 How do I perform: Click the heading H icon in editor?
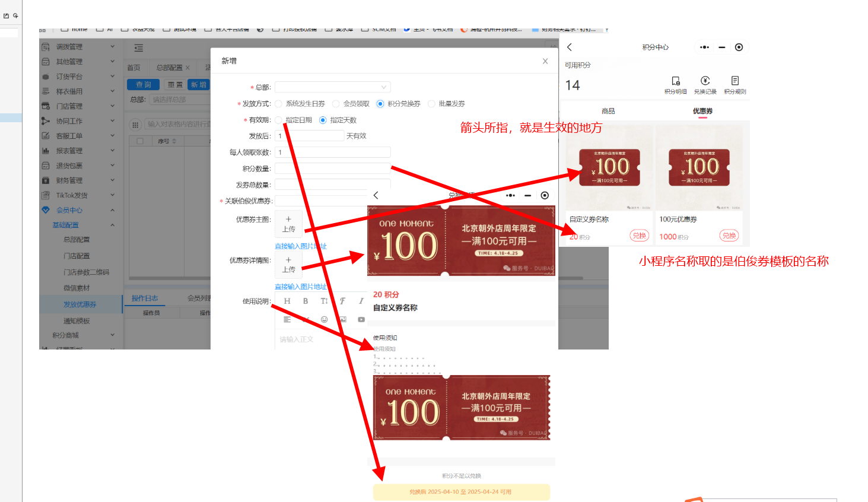pos(287,301)
